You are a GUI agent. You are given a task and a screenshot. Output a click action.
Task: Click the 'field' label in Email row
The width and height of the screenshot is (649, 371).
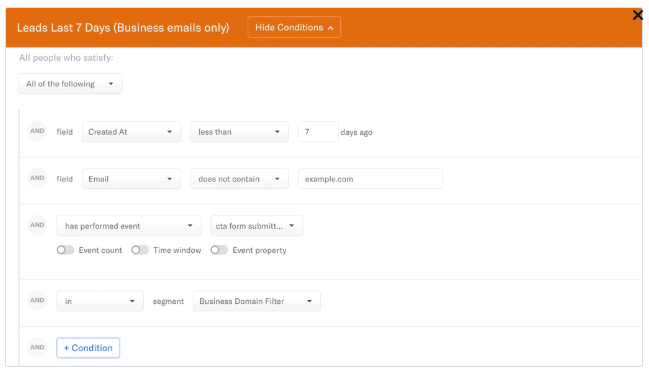(x=65, y=179)
